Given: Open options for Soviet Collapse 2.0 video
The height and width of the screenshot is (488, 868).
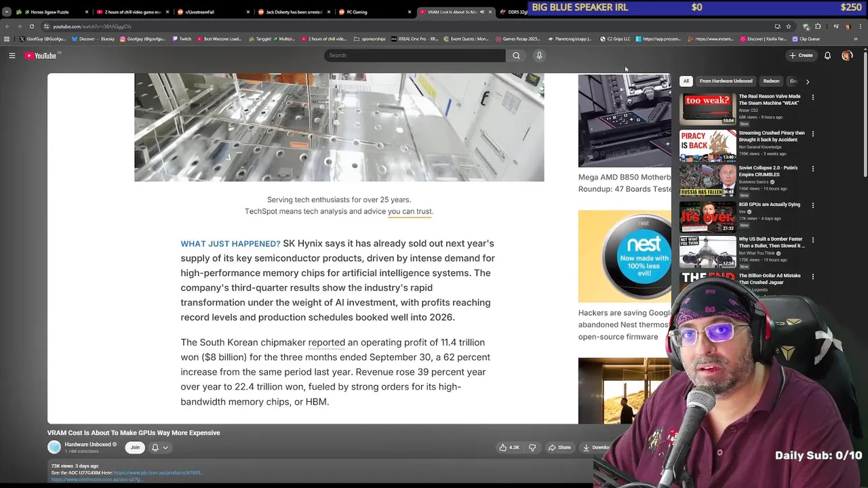Looking at the screenshot, I should pyautogui.click(x=812, y=169).
